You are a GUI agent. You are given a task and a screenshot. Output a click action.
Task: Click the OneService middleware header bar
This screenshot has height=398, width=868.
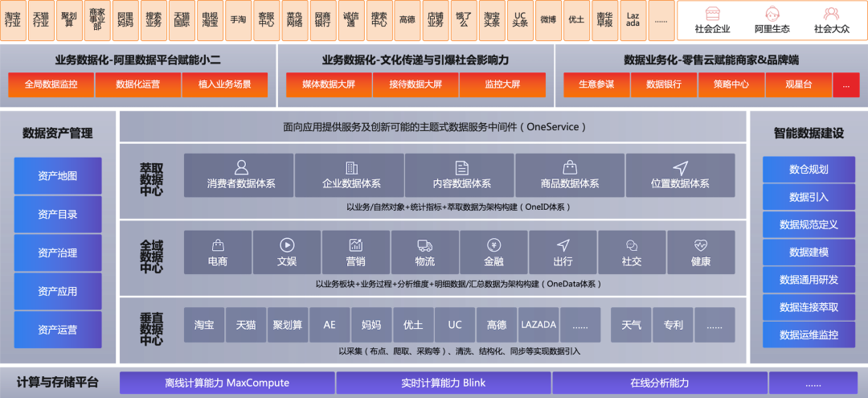433,127
